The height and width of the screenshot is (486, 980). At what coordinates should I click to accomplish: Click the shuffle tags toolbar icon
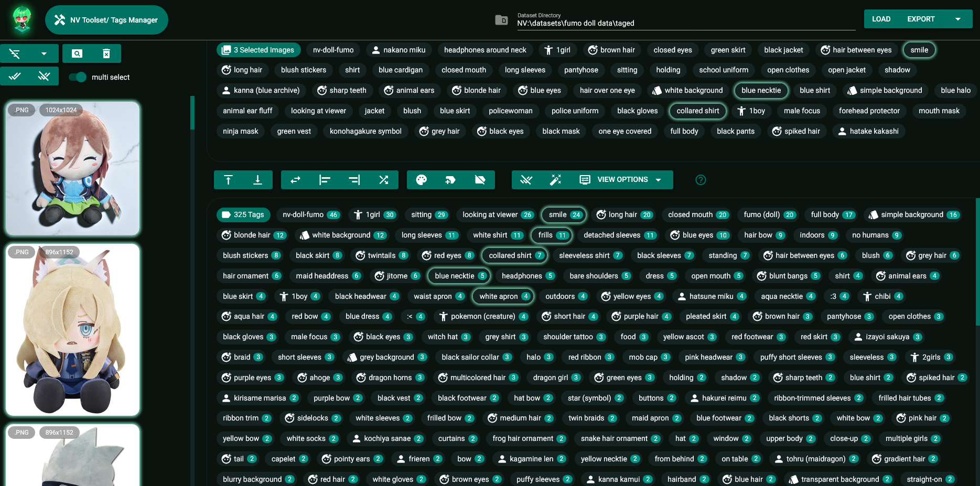(x=383, y=179)
